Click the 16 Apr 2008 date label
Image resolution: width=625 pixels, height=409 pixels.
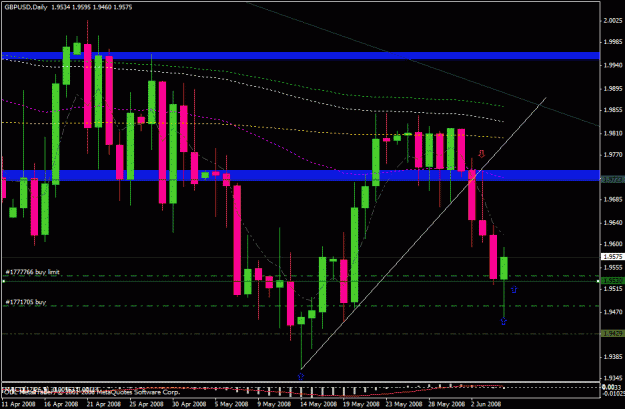click(x=61, y=404)
